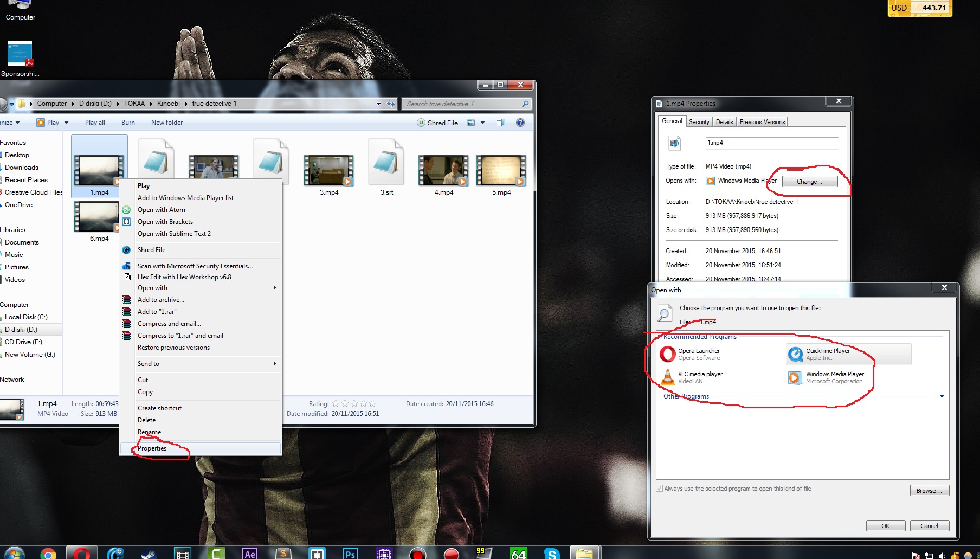Open Steam from the taskbar

[x=149, y=554]
